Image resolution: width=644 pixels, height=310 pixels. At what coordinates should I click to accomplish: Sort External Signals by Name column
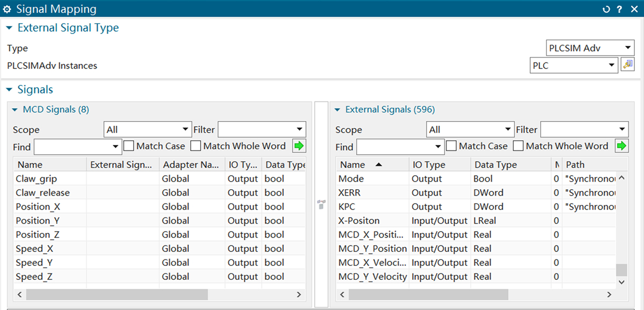(x=372, y=164)
